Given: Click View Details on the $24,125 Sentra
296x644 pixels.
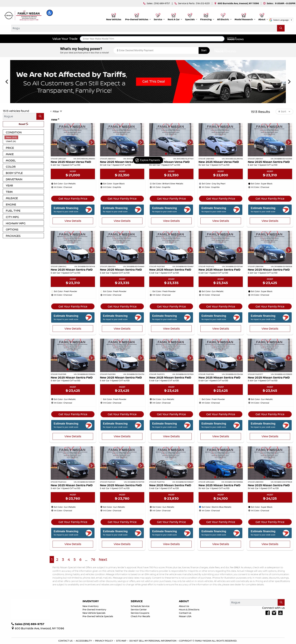Looking at the screenshot, I should pos(270,544).
